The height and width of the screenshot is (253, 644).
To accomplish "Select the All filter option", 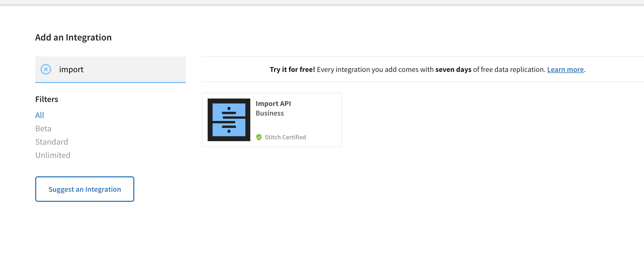I will (x=39, y=115).
